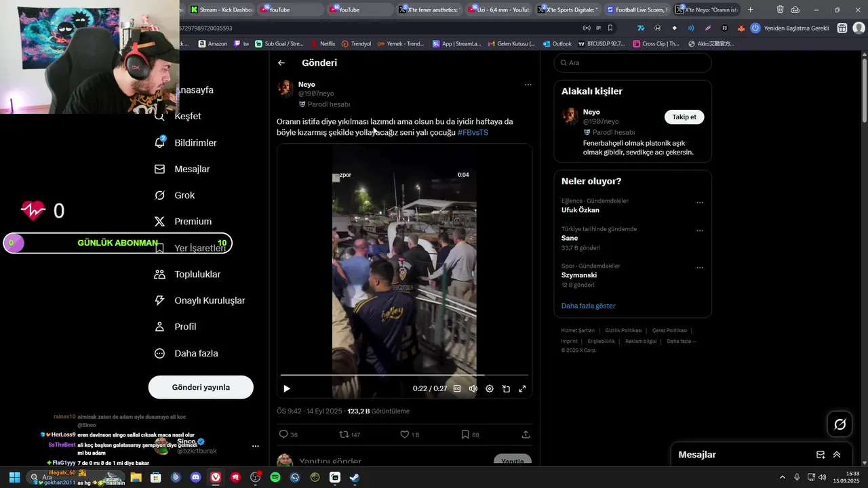Open Outlook bookmark

[557, 43]
